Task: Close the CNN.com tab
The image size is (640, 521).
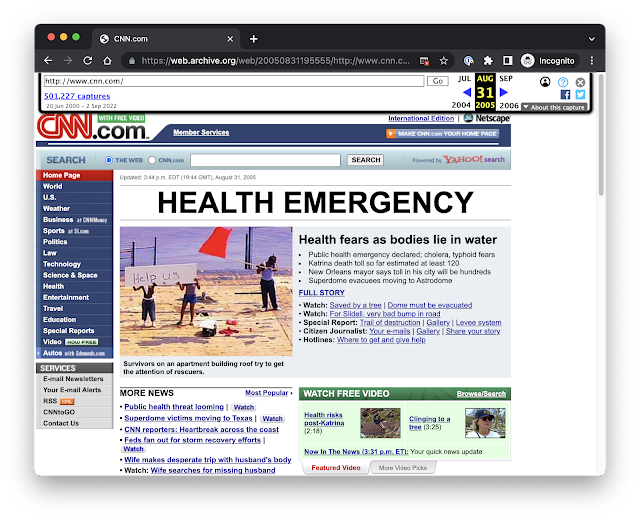Action: pos(230,39)
